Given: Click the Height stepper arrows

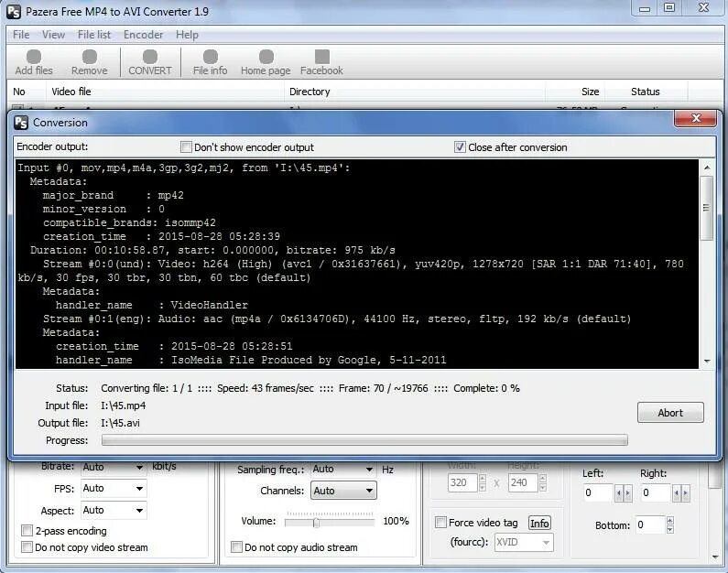Looking at the screenshot, I should tap(543, 482).
